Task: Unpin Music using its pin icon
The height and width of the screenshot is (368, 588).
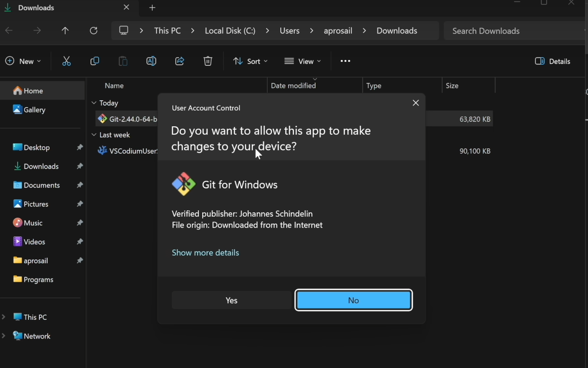Action: click(80, 223)
